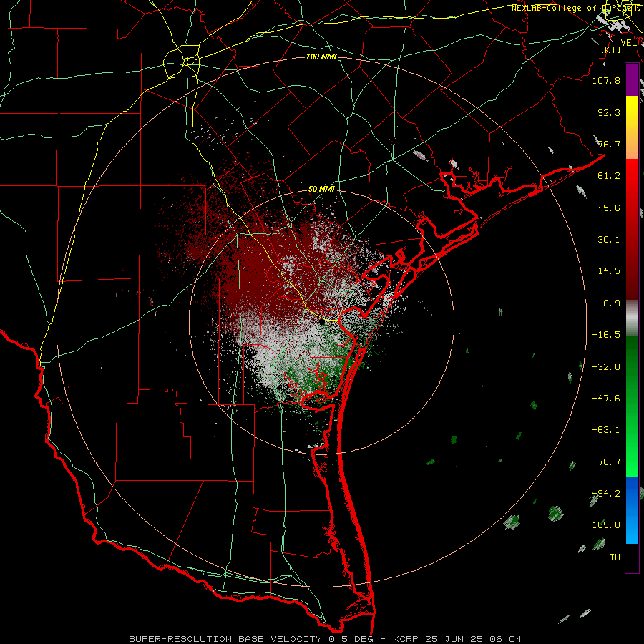This screenshot has width=644, height=644.
Task: Select the 30.1 velocity scale value
Action: coord(609,240)
